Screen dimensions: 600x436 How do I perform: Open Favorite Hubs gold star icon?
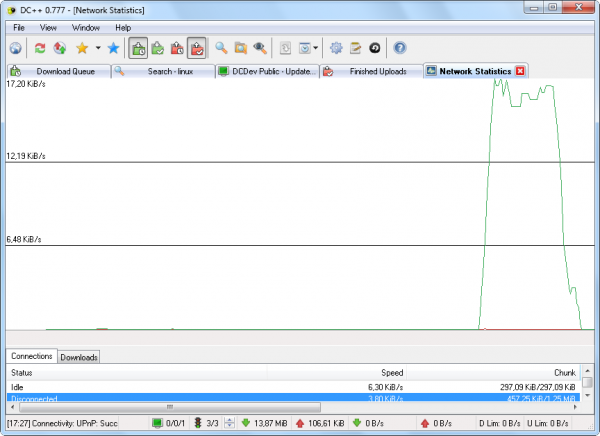click(x=82, y=48)
